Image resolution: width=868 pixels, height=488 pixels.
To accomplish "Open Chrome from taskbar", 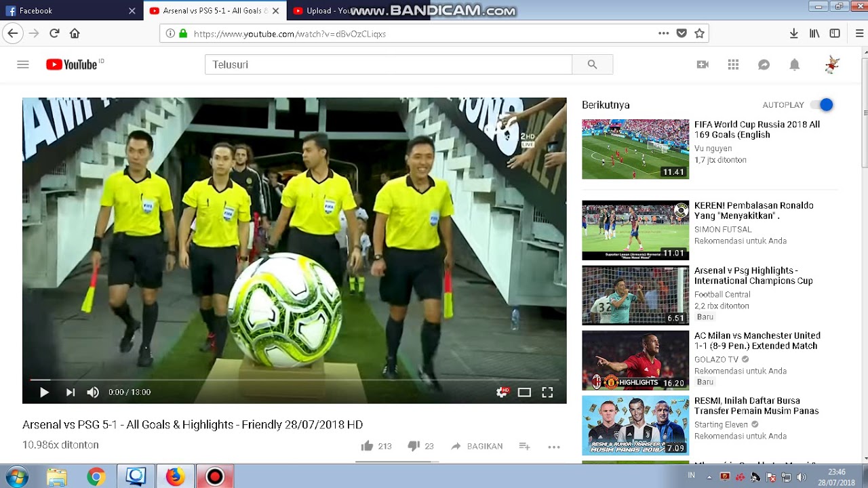I will [x=96, y=477].
